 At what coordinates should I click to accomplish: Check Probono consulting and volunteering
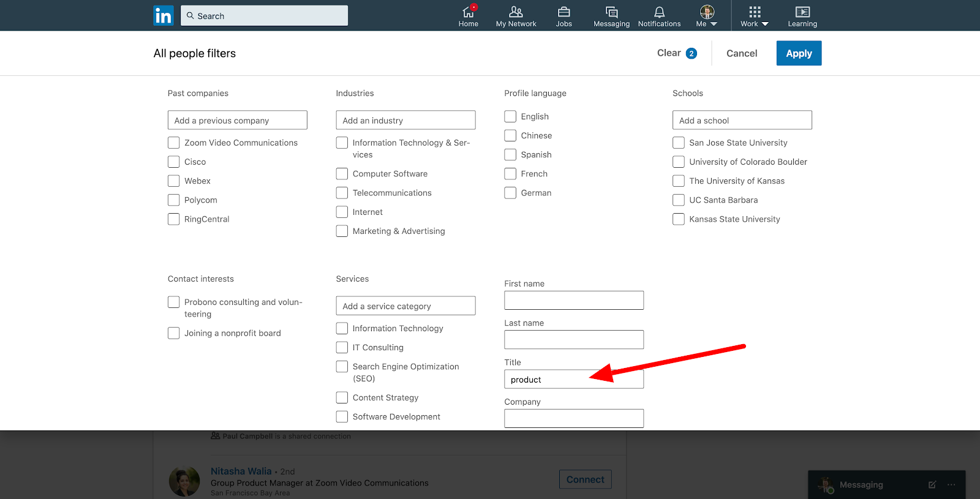(173, 302)
